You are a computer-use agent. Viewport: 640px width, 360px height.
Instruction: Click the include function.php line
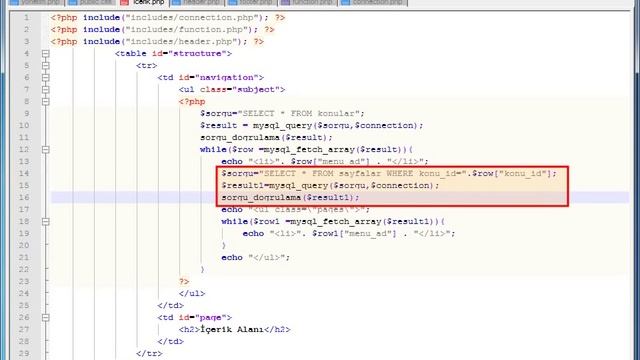(x=162, y=30)
